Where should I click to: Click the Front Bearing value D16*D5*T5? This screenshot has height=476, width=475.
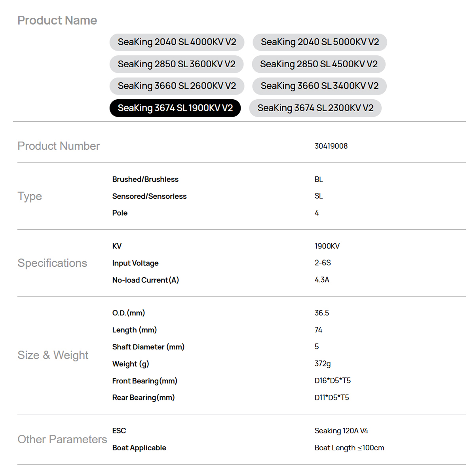tap(332, 381)
